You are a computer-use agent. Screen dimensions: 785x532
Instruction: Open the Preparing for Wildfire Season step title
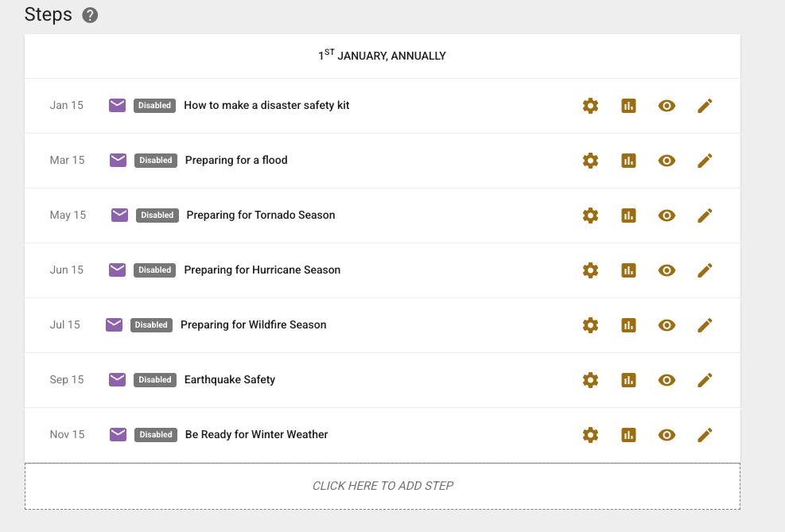click(253, 325)
